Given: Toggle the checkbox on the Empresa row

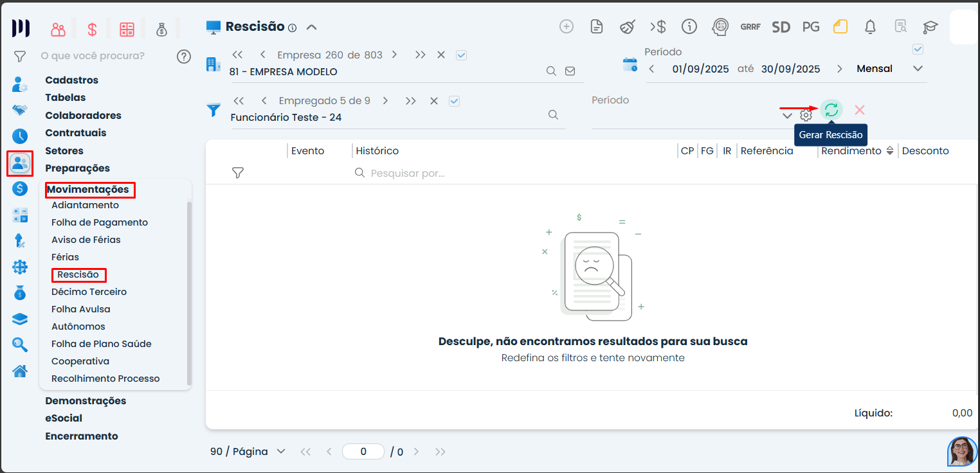Looking at the screenshot, I should point(461,55).
